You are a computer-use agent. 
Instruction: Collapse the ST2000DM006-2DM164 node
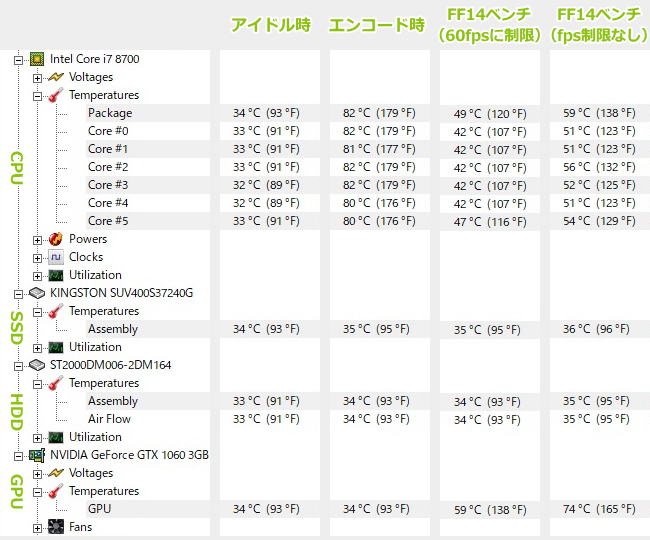coord(18,366)
